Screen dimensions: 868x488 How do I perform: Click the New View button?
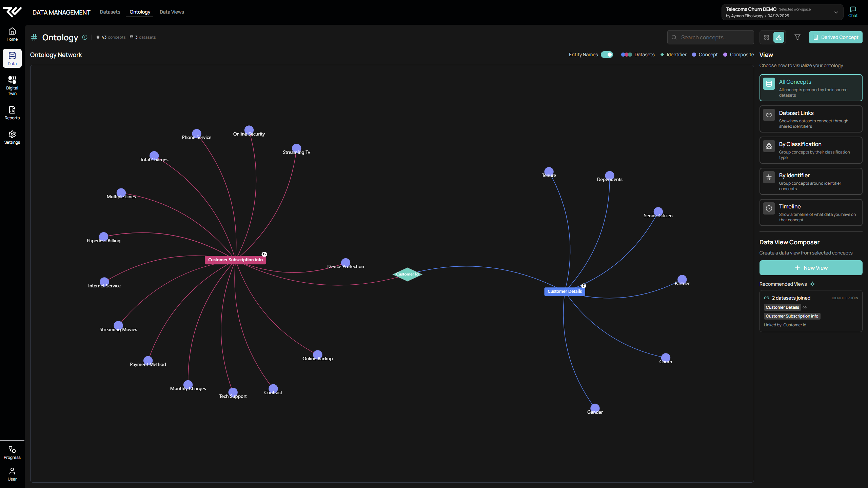tap(811, 267)
